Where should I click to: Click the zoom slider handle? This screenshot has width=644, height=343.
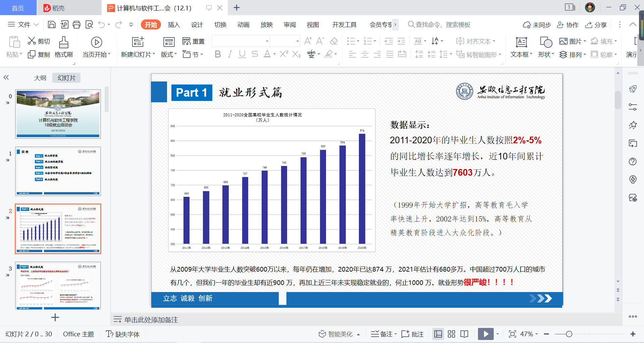point(569,334)
